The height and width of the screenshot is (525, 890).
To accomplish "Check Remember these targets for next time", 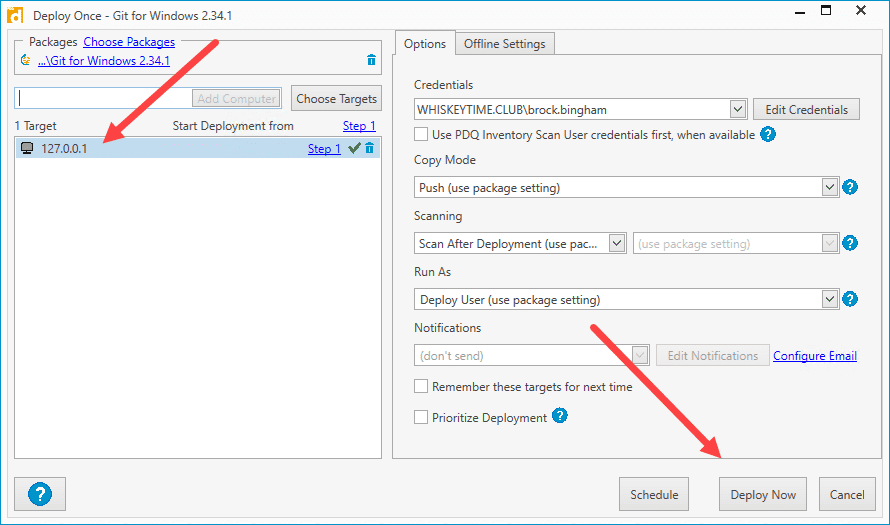I will click(421, 387).
